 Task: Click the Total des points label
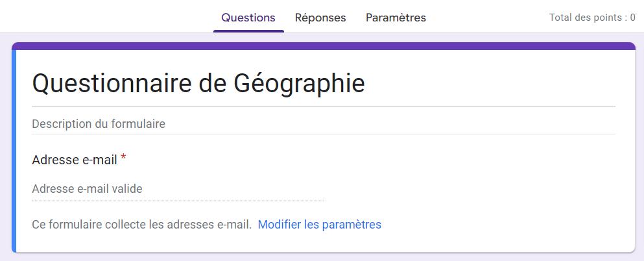[x=587, y=18]
